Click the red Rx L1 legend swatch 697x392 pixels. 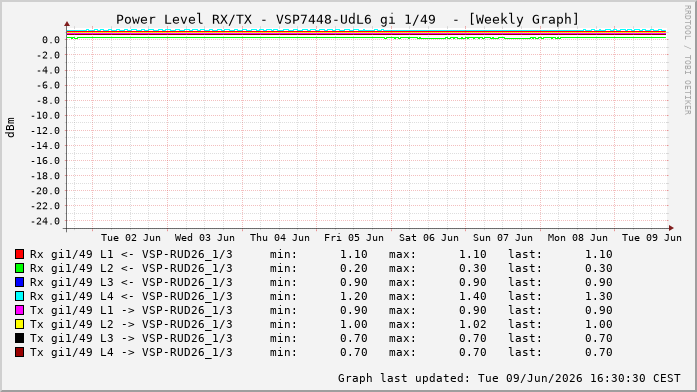20,254
